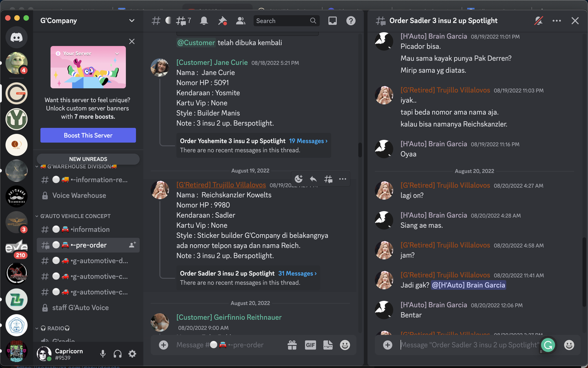Image resolution: width=588 pixels, height=368 pixels.
Task: Show pinned messages in the channel
Action: pos(222,21)
